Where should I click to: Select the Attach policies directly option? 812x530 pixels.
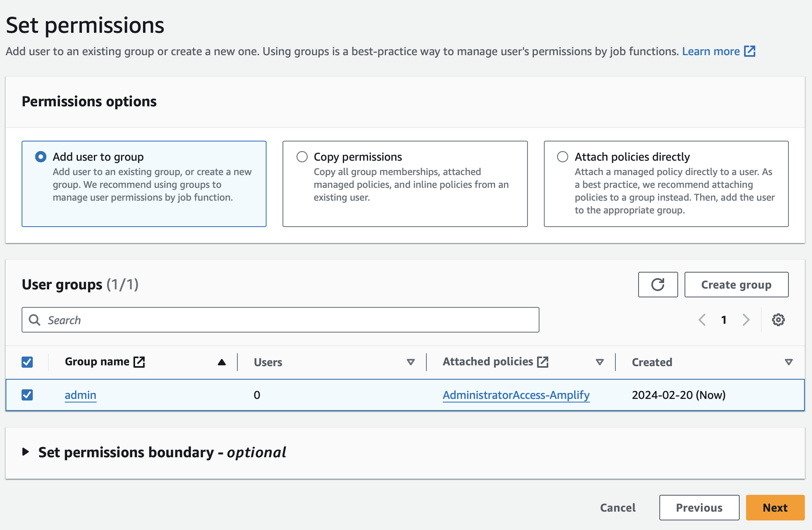pyautogui.click(x=563, y=157)
